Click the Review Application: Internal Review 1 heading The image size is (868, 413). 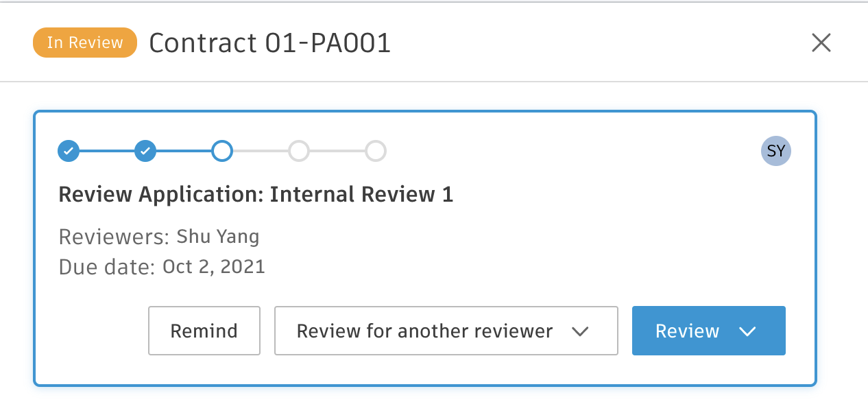pyautogui.click(x=256, y=195)
